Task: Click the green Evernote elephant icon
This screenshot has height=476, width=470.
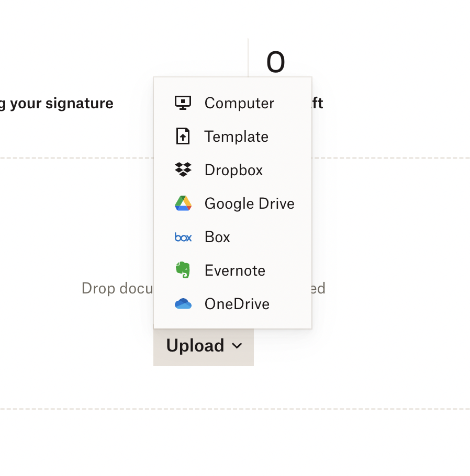Action: coord(183,270)
